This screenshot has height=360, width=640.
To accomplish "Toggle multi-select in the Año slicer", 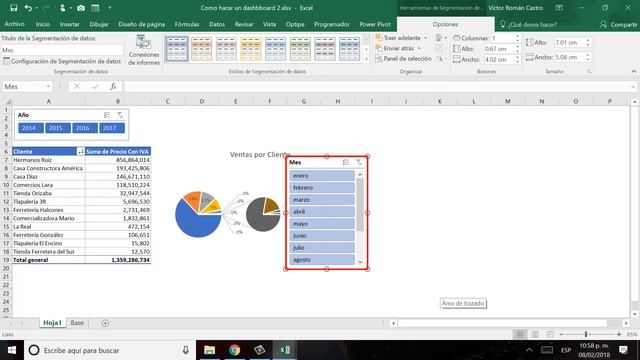I will click(x=107, y=116).
